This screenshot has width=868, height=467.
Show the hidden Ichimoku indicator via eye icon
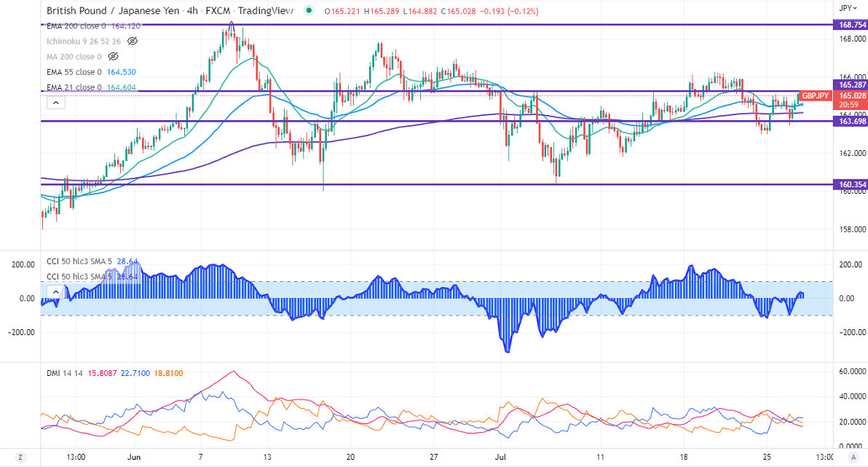[133, 41]
